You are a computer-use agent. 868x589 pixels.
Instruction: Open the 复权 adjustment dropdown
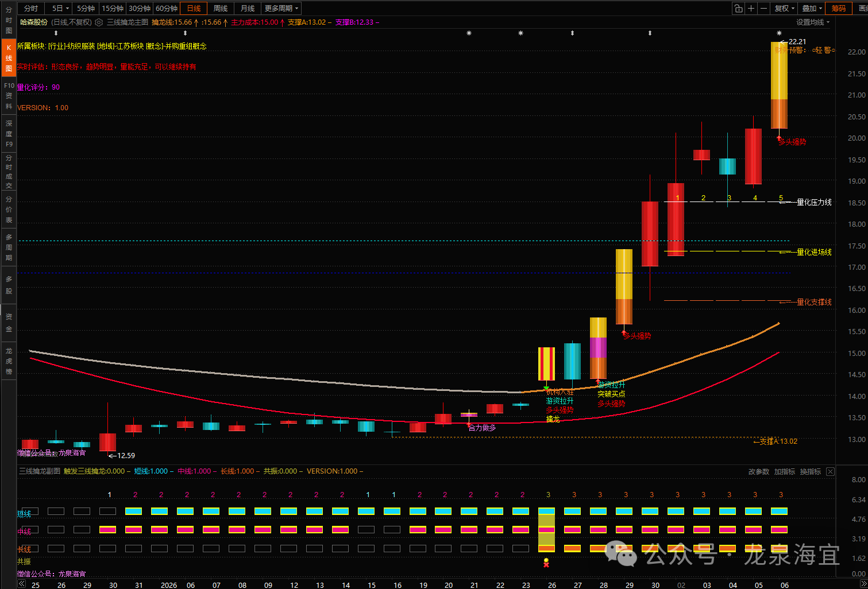click(x=784, y=8)
